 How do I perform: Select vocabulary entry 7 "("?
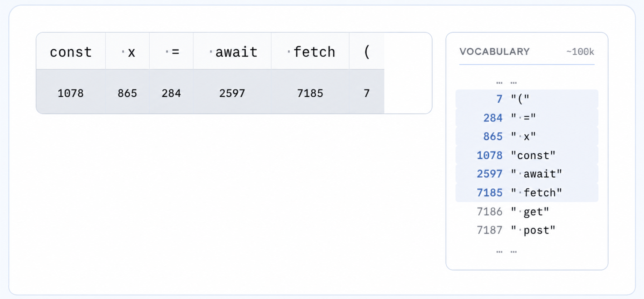pyautogui.click(x=527, y=99)
